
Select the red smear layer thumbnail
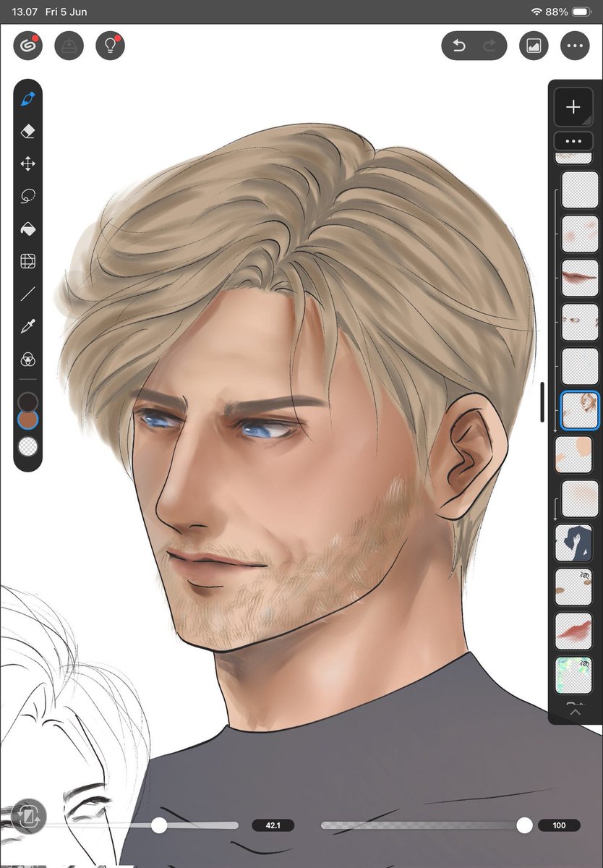(573, 631)
